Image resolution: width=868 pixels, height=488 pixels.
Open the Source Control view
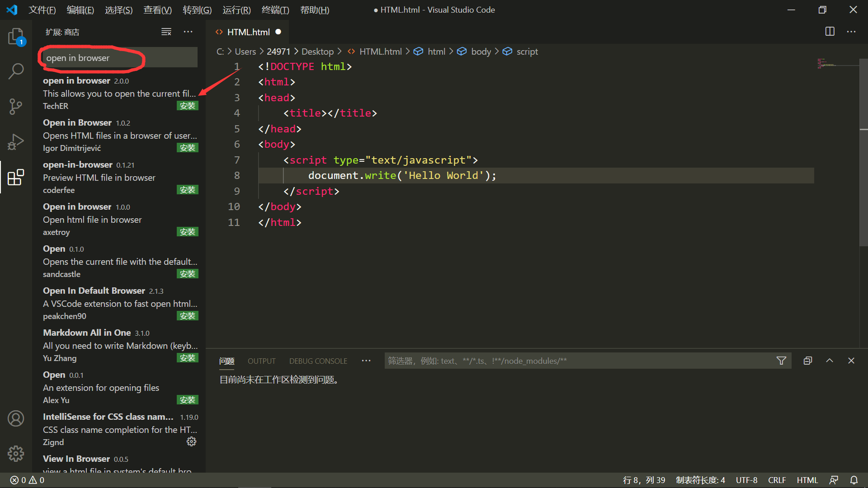[x=16, y=107]
